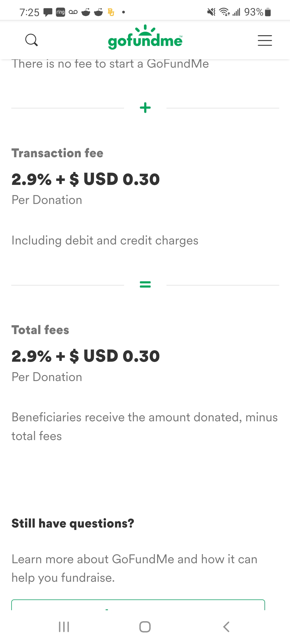
Task: Tap the Still have questions? heading
Action: [73, 524]
